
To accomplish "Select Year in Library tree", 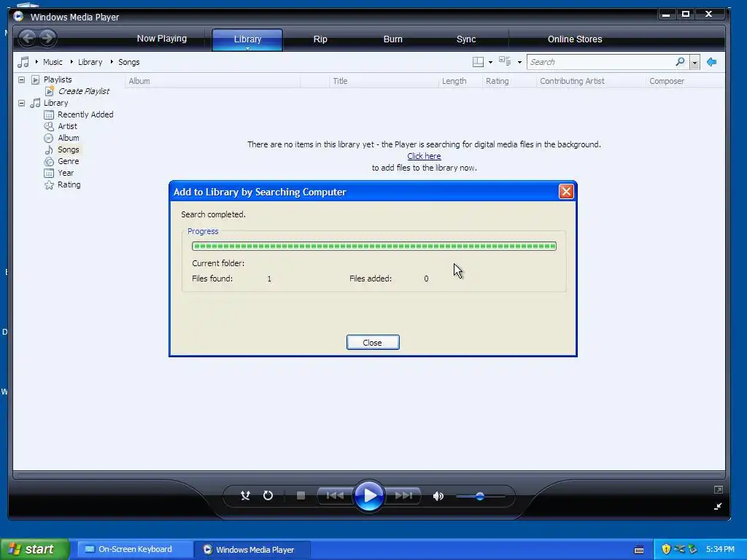I will click(x=66, y=173).
